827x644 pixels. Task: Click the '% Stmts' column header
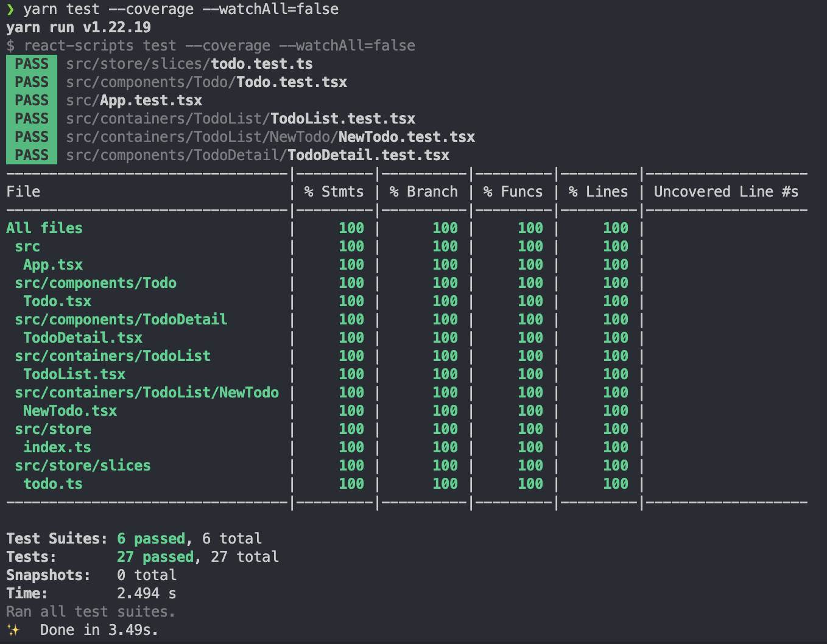tap(334, 192)
